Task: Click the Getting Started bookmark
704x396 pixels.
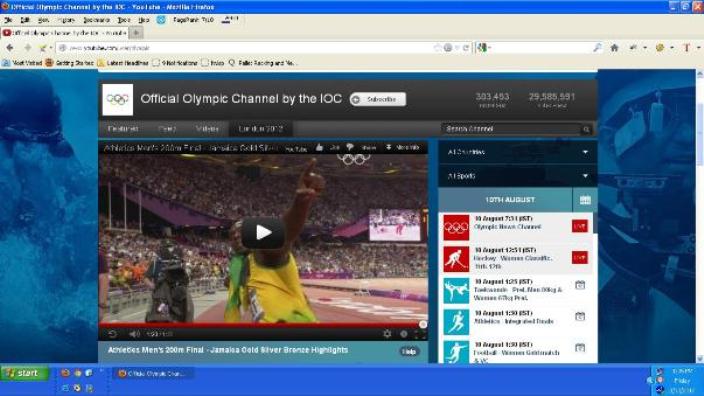Action: tap(70, 63)
